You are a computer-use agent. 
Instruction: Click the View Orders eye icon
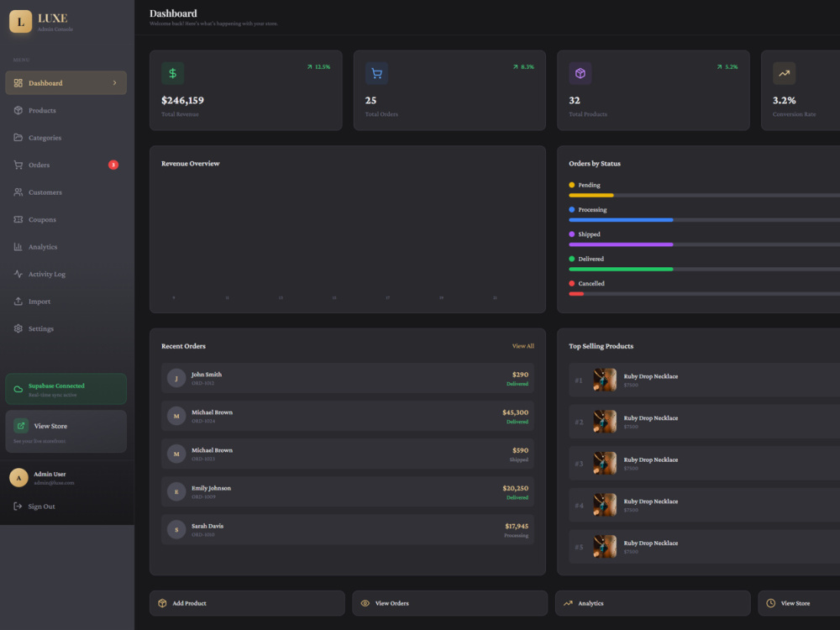[x=365, y=603]
